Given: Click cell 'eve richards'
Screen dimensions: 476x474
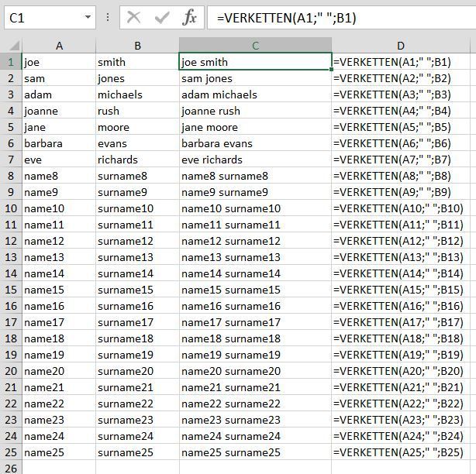Looking at the screenshot, I should (255, 160).
